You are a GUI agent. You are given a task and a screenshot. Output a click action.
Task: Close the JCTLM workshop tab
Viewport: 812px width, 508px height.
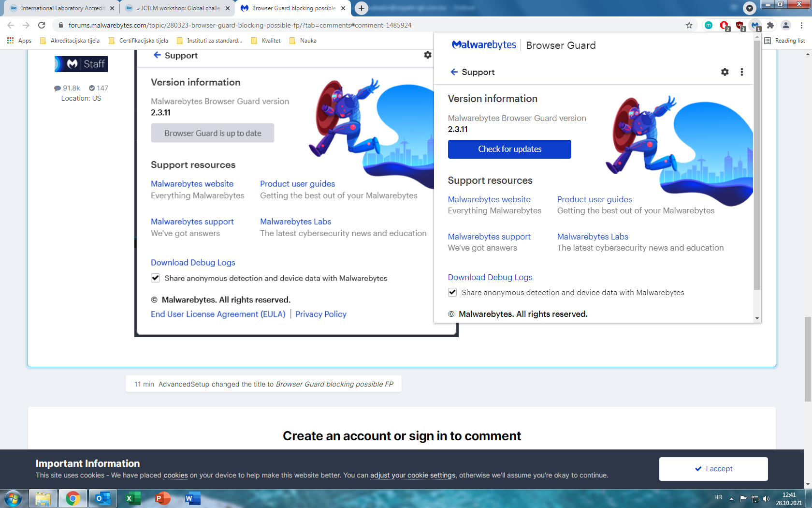pos(228,8)
